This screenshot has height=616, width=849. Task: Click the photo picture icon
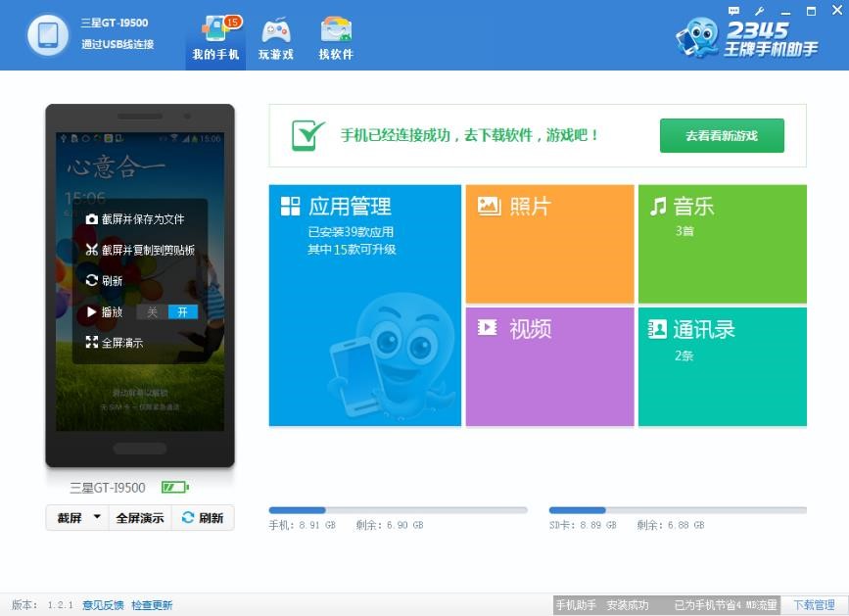click(489, 206)
